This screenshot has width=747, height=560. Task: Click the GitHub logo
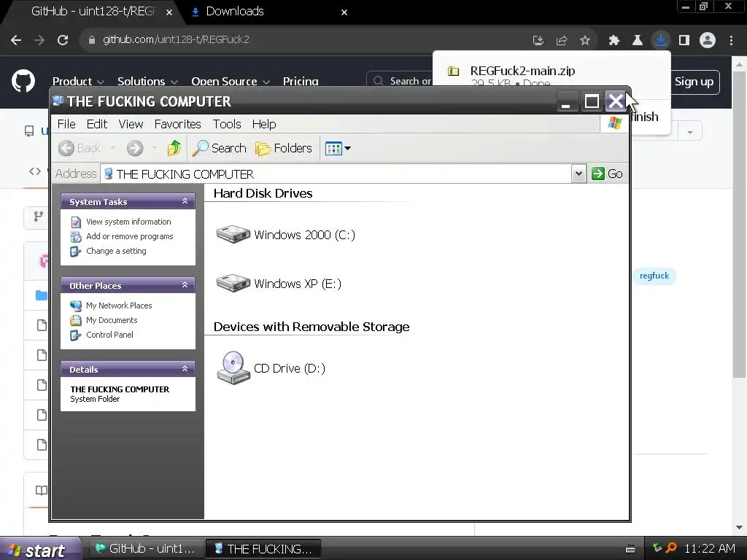click(23, 81)
